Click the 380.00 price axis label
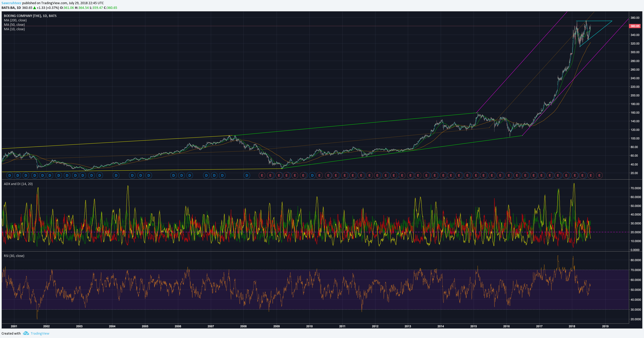The width and height of the screenshot is (644, 338). (635, 18)
